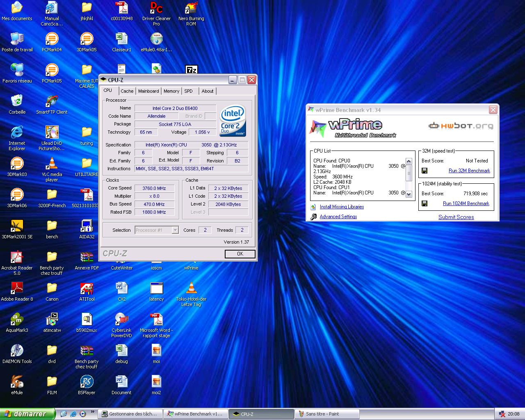This screenshot has height=420, width=525.
Task: Select CyberLink PowerDVD desktop icon
Action: (x=121, y=325)
